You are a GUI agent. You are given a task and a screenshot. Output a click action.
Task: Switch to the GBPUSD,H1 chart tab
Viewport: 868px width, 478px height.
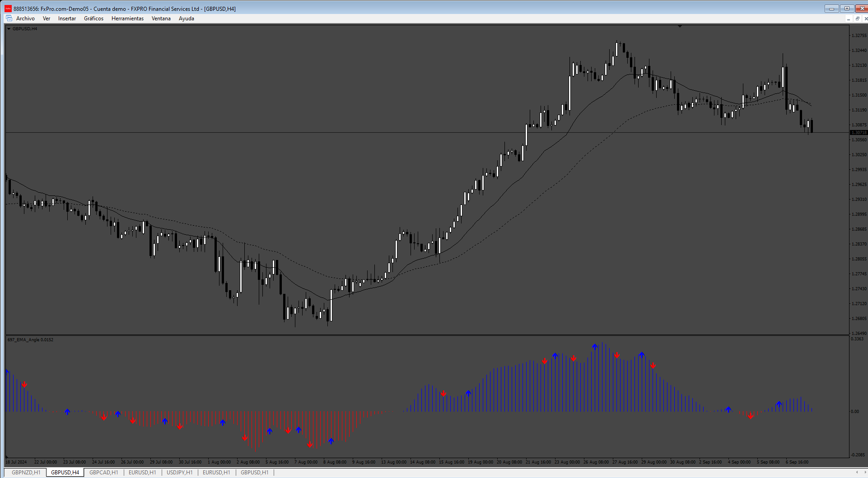(x=255, y=473)
